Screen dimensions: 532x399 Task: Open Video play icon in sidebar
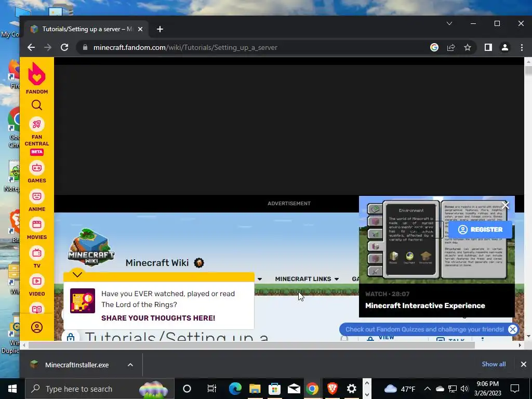(x=37, y=281)
